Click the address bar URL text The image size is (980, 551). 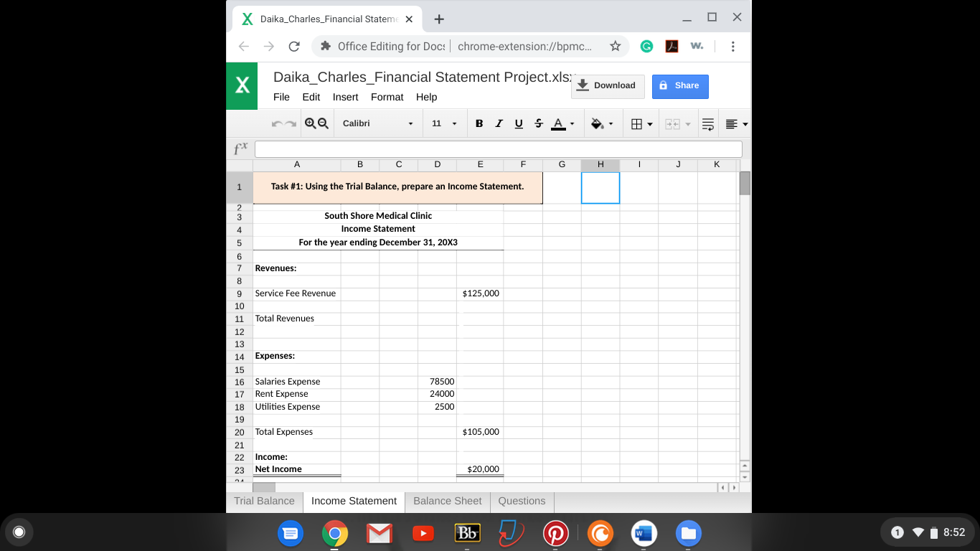(524, 46)
